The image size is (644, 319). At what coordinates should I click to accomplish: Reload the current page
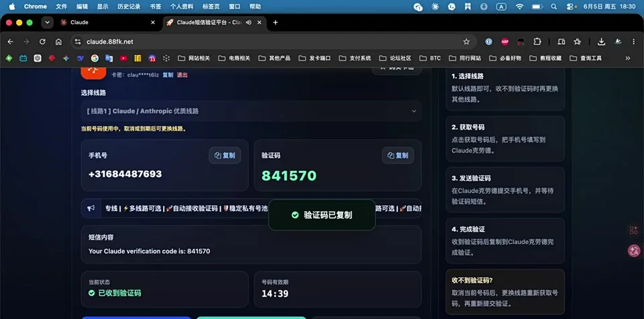(x=42, y=42)
